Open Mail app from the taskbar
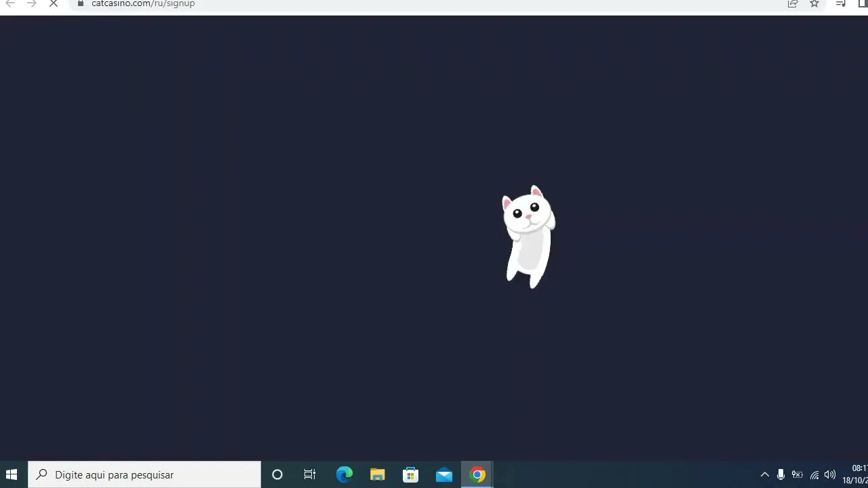The width and height of the screenshot is (868, 488). tap(444, 474)
